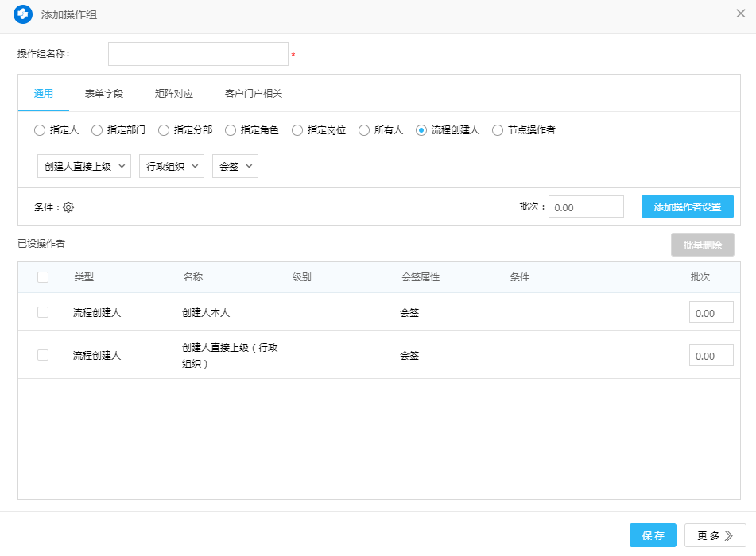Open the 矩阵对应 tab
756x556 pixels.
click(x=174, y=94)
